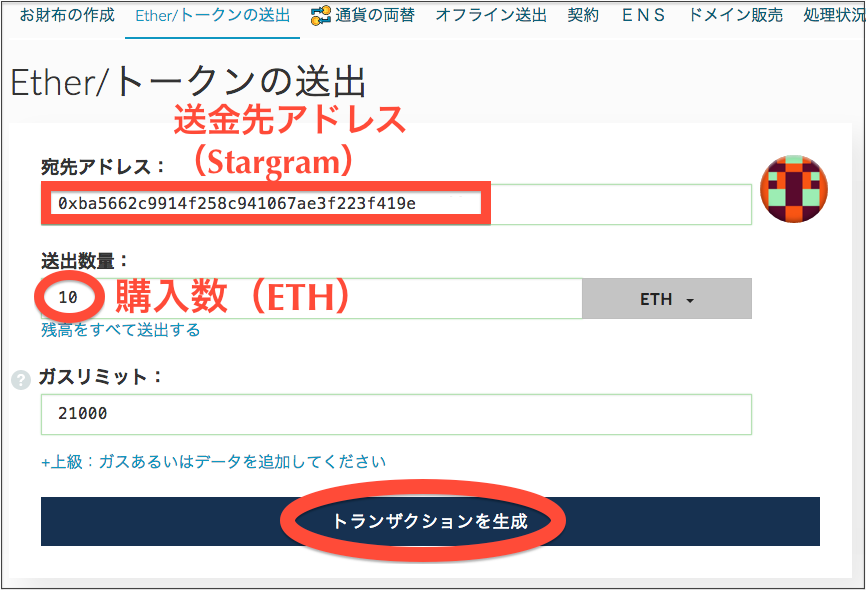Go to the ENS tab
866x590 pixels.
coord(643,15)
